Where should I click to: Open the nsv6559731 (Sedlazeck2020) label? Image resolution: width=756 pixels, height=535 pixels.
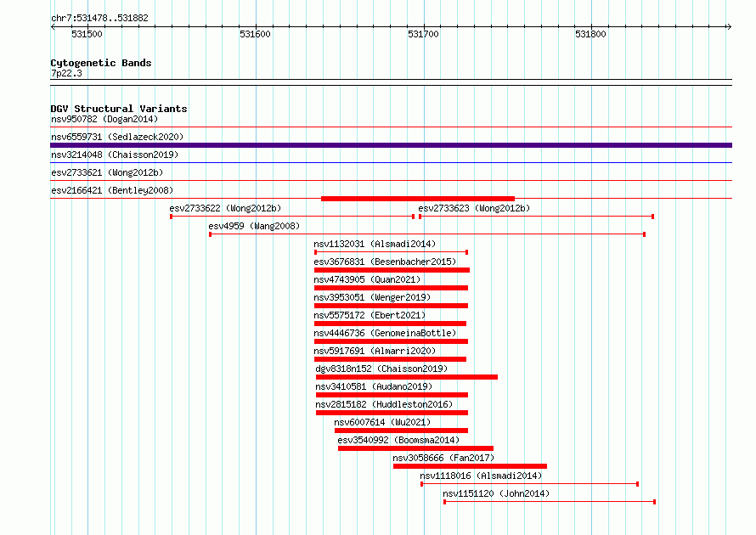[x=117, y=137]
